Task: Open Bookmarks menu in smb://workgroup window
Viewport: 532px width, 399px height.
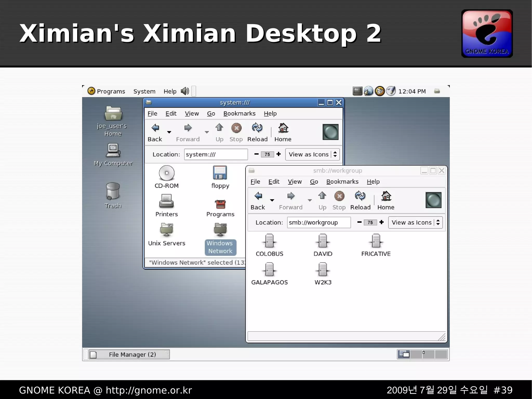Action: (342, 182)
